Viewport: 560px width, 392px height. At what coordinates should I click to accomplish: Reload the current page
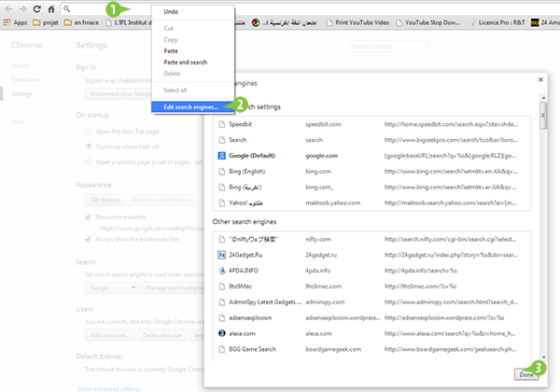pos(36,9)
